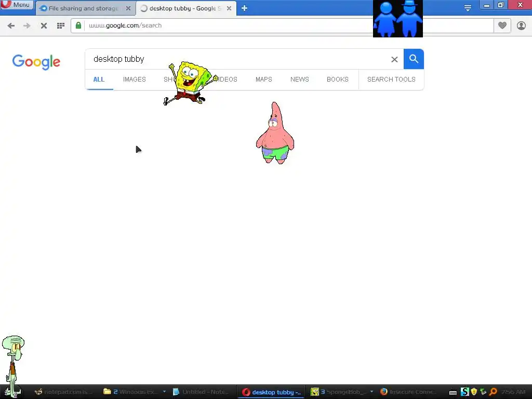The height and width of the screenshot is (399, 532).
Task: Click the blue people figures overlay
Action: (397, 18)
